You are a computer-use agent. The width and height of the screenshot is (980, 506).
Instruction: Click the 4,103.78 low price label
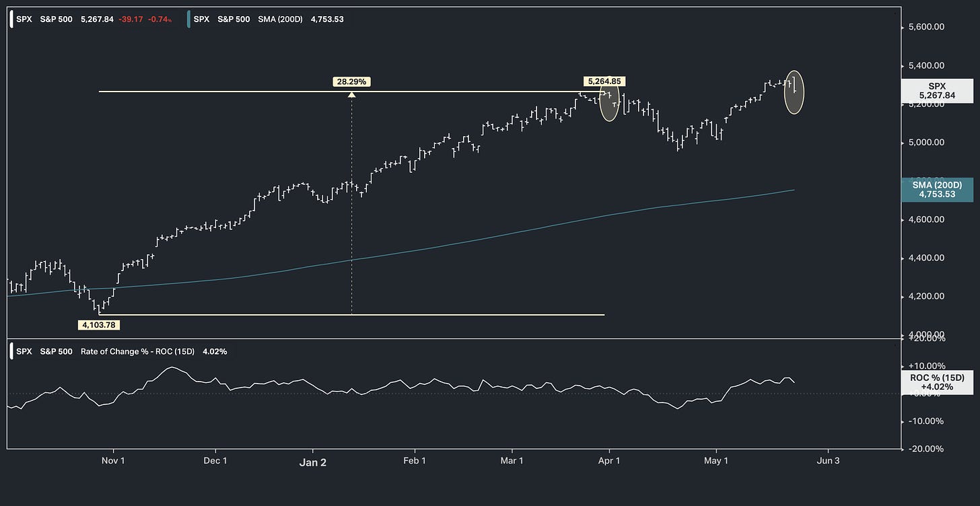point(100,324)
